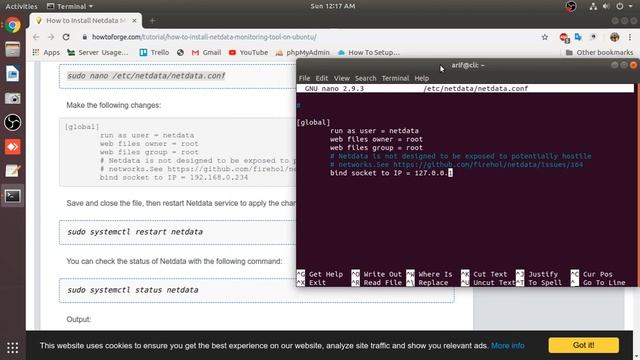Open the OBS indicator in top bar

[x=571, y=6]
